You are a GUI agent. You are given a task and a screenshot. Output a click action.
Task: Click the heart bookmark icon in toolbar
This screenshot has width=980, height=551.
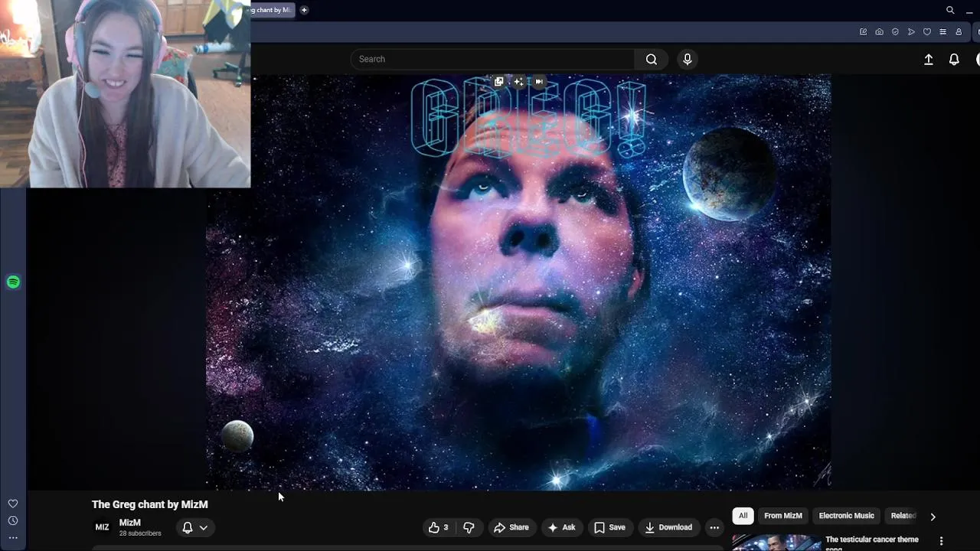pyautogui.click(x=927, y=32)
